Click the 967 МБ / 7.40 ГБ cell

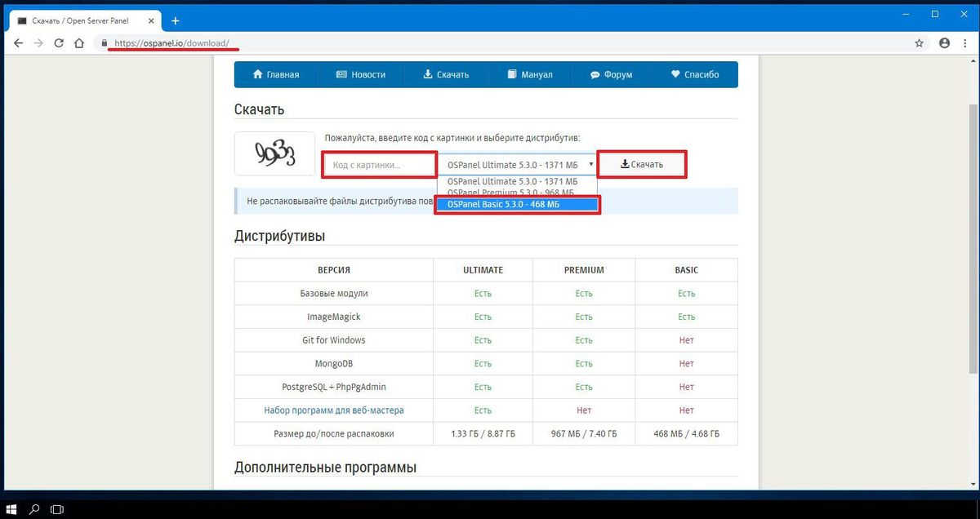pyautogui.click(x=584, y=433)
